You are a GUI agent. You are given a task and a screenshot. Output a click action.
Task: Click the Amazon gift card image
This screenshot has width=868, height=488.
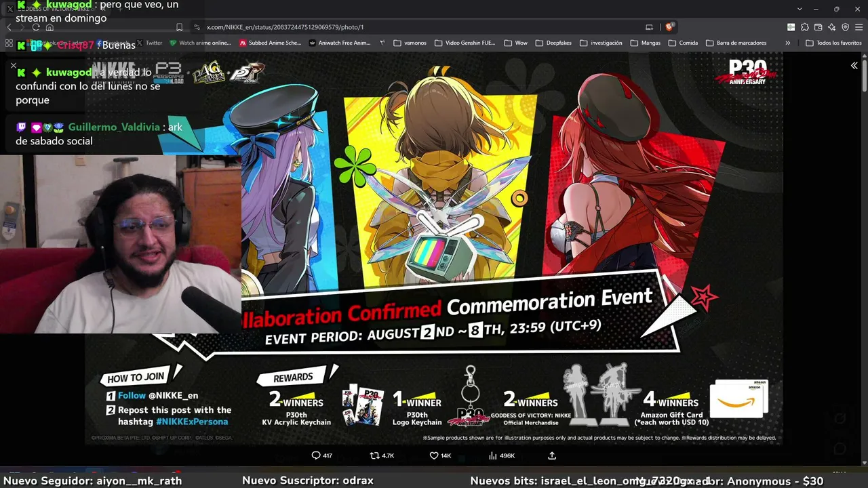coord(738,399)
